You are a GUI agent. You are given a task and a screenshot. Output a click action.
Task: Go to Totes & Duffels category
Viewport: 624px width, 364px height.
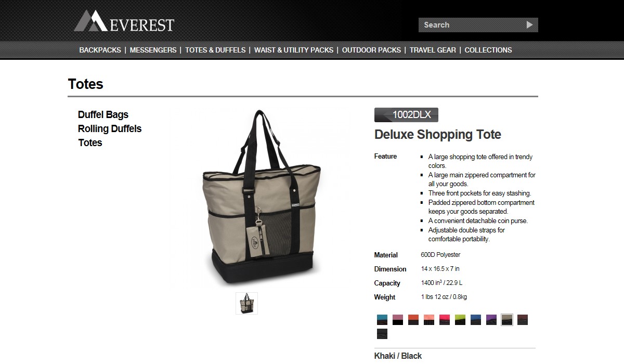(x=215, y=50)
